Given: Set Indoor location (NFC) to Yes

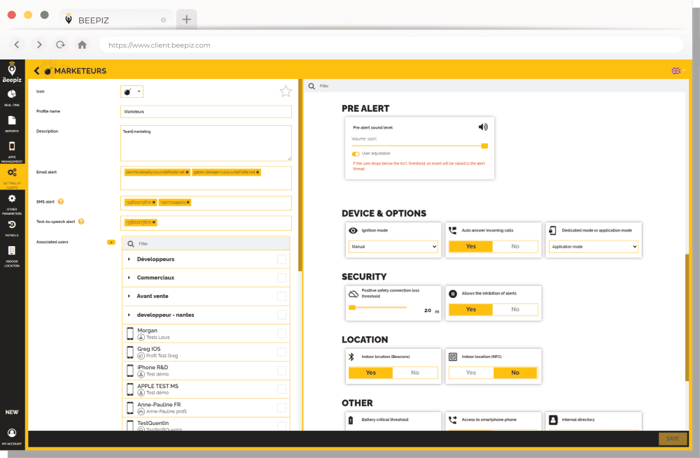Looking at the screenshot, I should pyautogui.click(x=471, y=373).
